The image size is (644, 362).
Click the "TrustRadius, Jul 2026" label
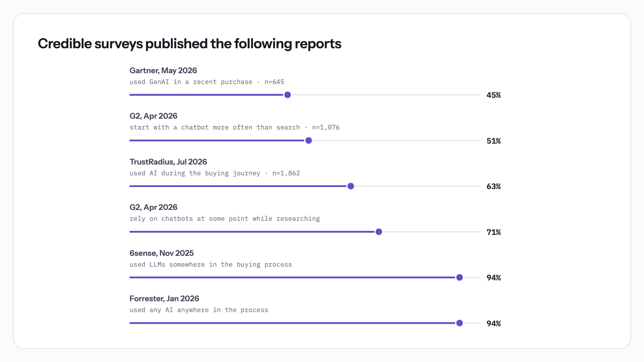click(168, 162)
